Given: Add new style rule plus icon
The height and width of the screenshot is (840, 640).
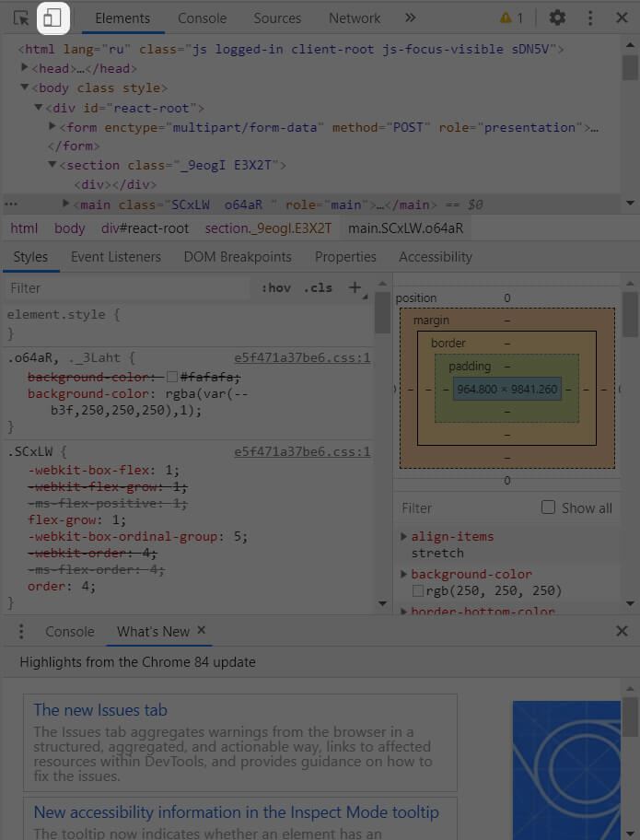Looking at the screenshot, I should [x=355, y=287].
